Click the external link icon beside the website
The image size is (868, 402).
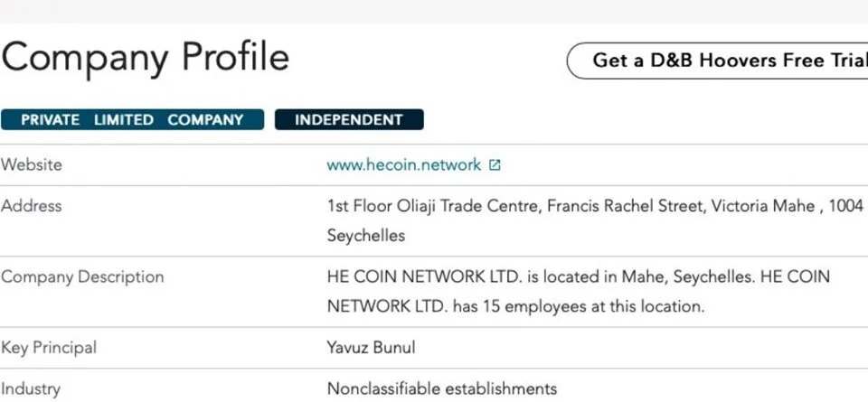[495, 165]
